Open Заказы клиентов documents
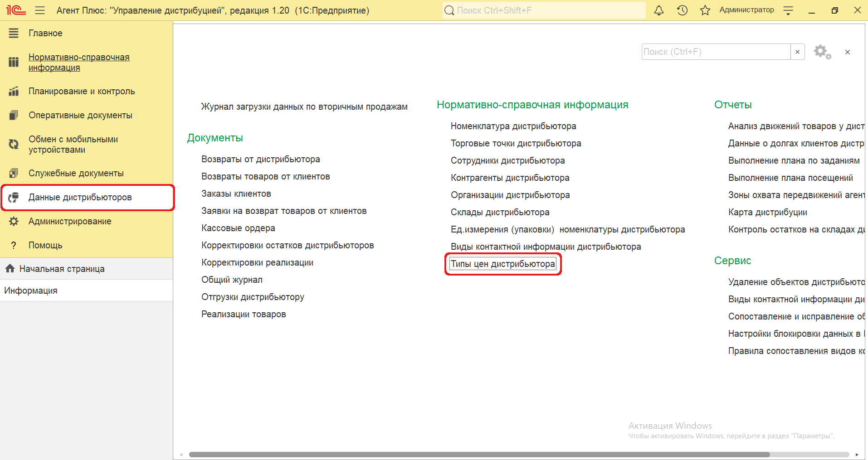The width and height of the screenshot is (868, 460). (x=236, y=194)
